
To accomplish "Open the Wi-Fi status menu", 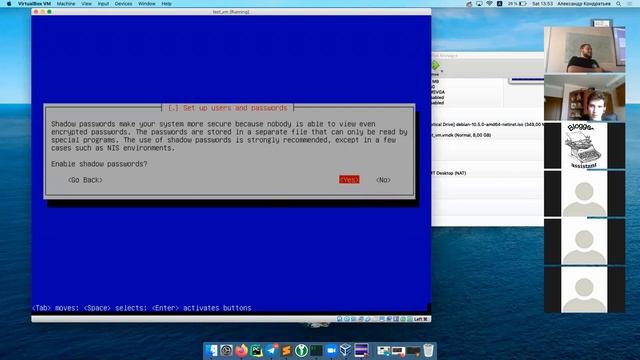I will pos(489,4).
